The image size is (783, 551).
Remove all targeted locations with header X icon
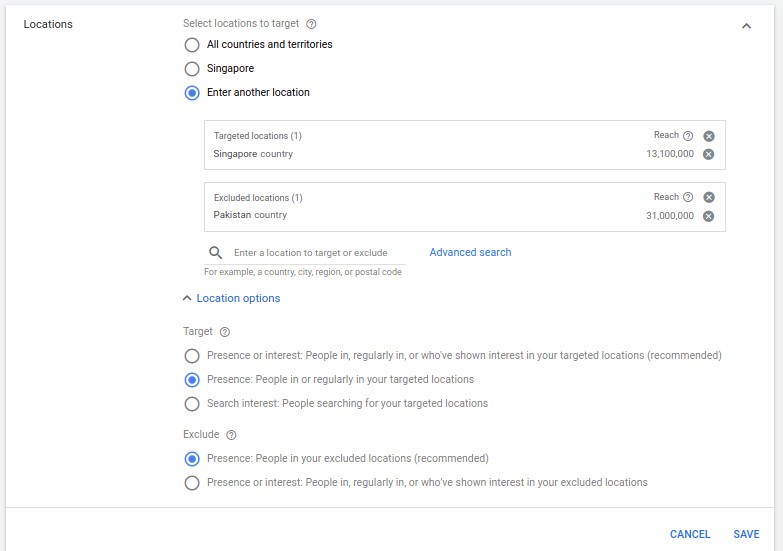point(709,136)
